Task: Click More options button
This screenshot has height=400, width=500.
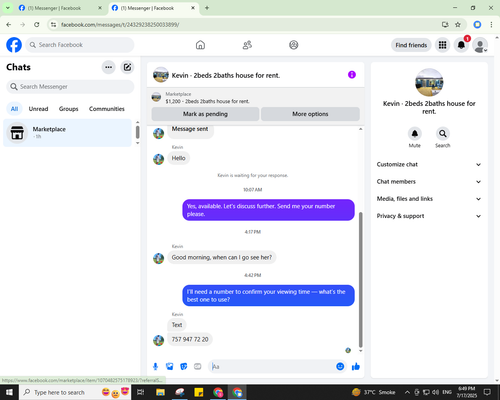Action: coord(310,114)
